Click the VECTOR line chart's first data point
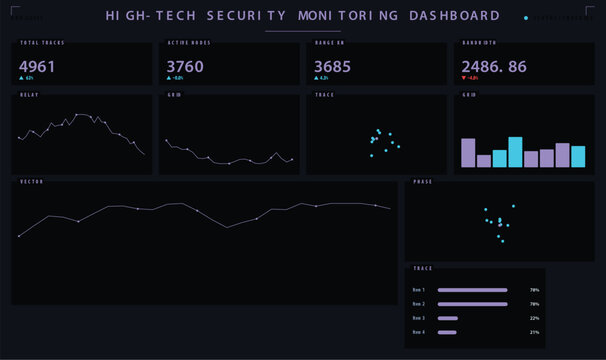The height and width of the screenshot is (360, 606). point(19,236)
